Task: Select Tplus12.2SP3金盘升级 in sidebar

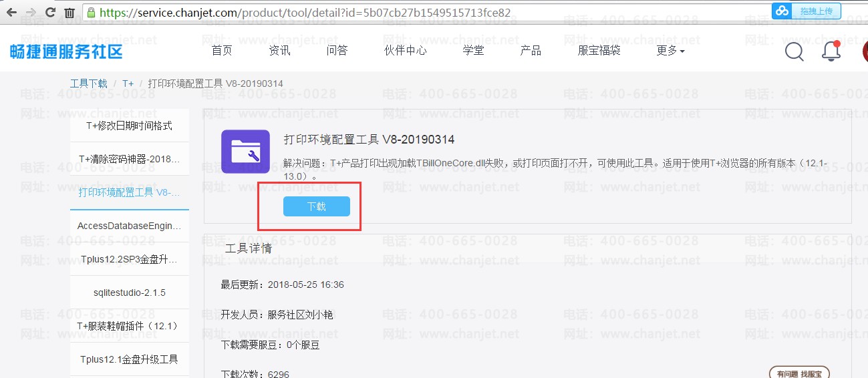Action: [x=130, y=259]
